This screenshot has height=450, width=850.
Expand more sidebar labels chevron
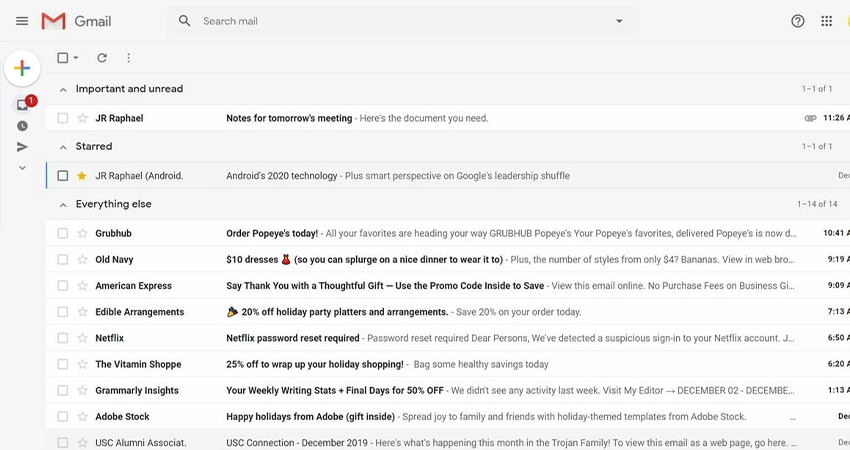pos(22,168)
